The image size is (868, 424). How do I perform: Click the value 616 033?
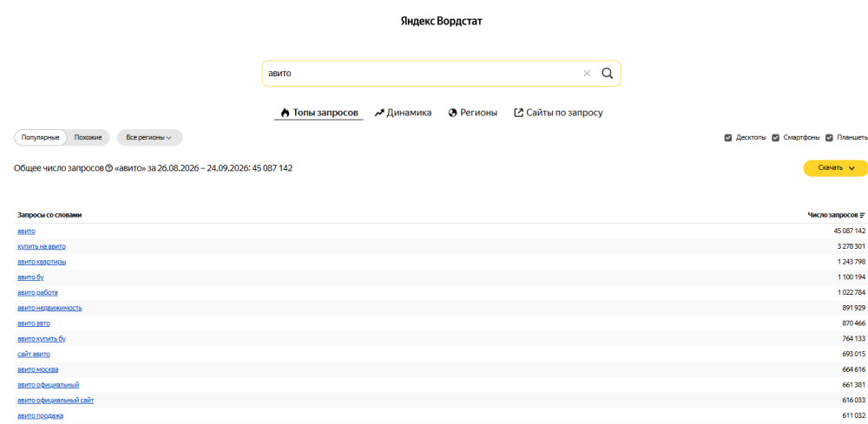click(x=854, y=401)
